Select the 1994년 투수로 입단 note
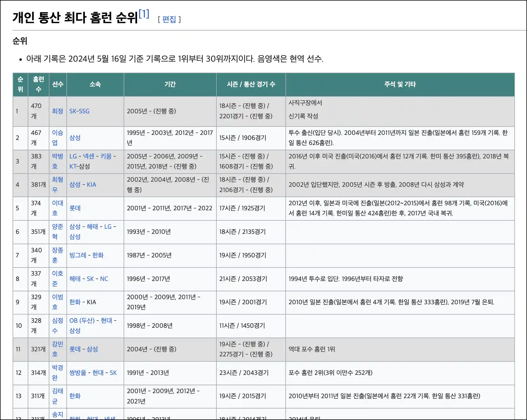 (x=400, y=279)
